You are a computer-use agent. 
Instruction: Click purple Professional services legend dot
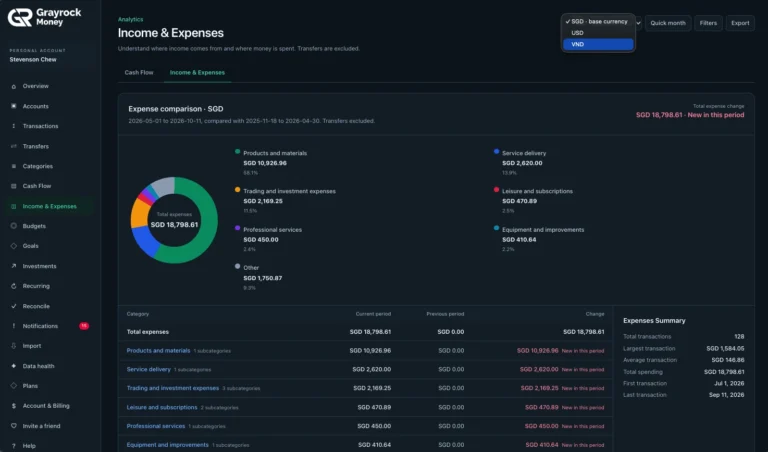coord(238,228)
